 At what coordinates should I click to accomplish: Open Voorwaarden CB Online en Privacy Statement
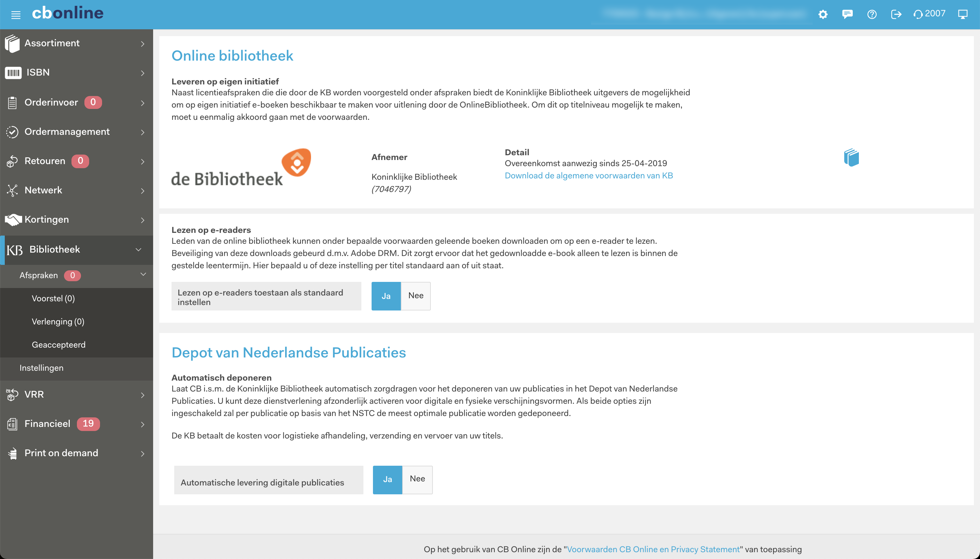click(x=653, y=549)
